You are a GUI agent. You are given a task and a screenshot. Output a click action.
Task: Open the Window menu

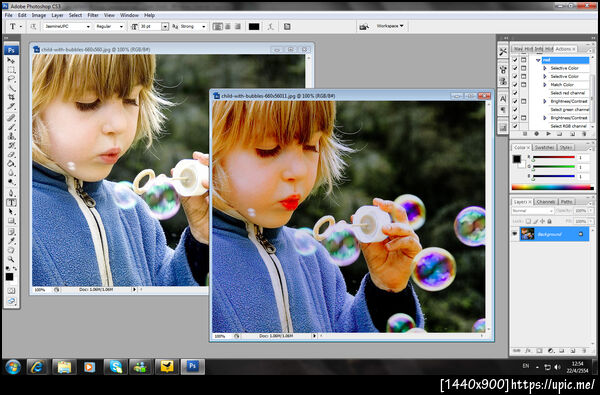pos(129,15)
